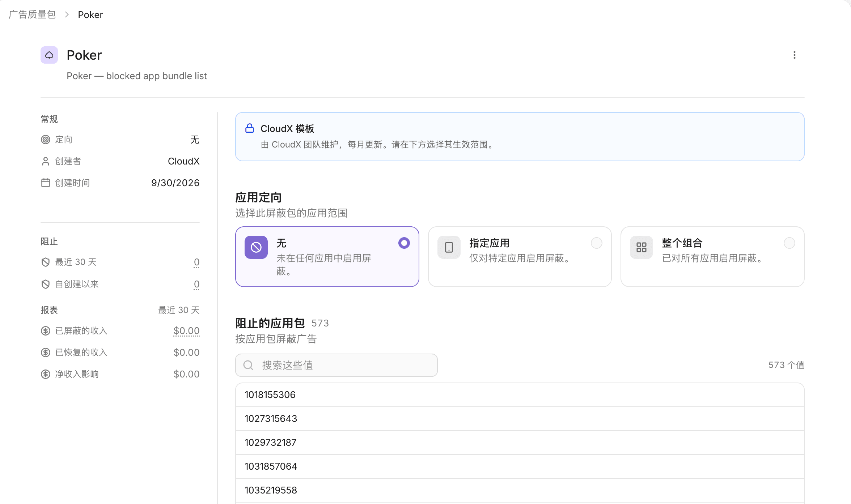Click the shield icon beside 最近 30 天
The image size is (851, 504).
pyautogui.click(x=46, y=262)
